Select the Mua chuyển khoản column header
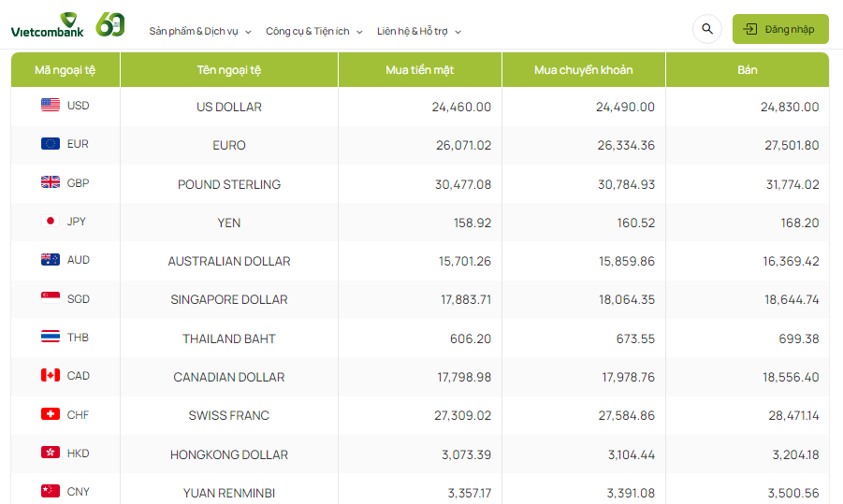This screenshot has width=843, height=504. (x=583, y=70)
